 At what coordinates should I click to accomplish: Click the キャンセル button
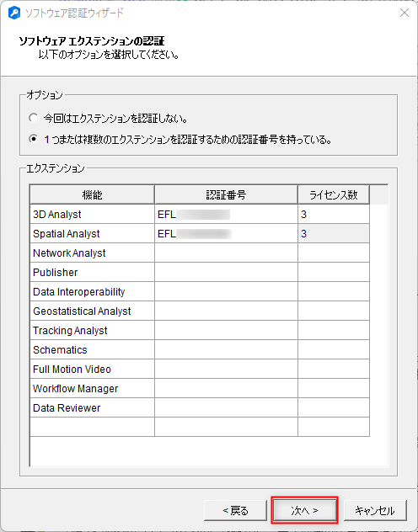coord(375,510)
